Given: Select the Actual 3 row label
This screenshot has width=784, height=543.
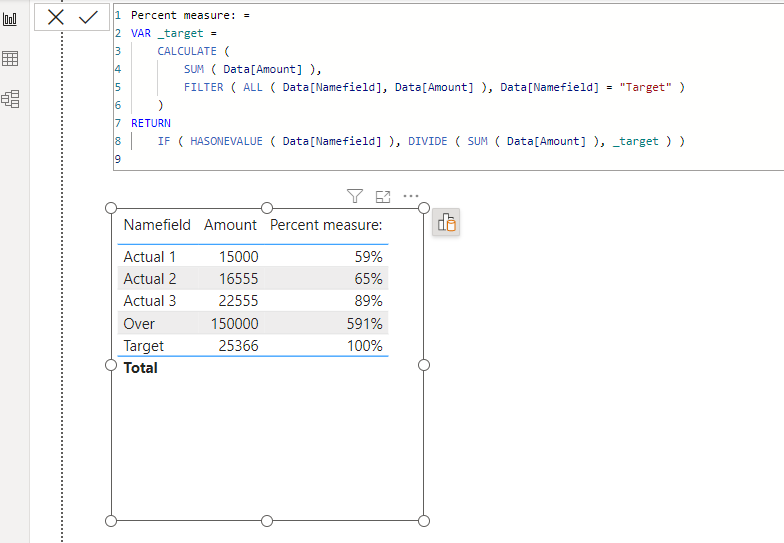Looking at the screenshot, I should [150, 300].
